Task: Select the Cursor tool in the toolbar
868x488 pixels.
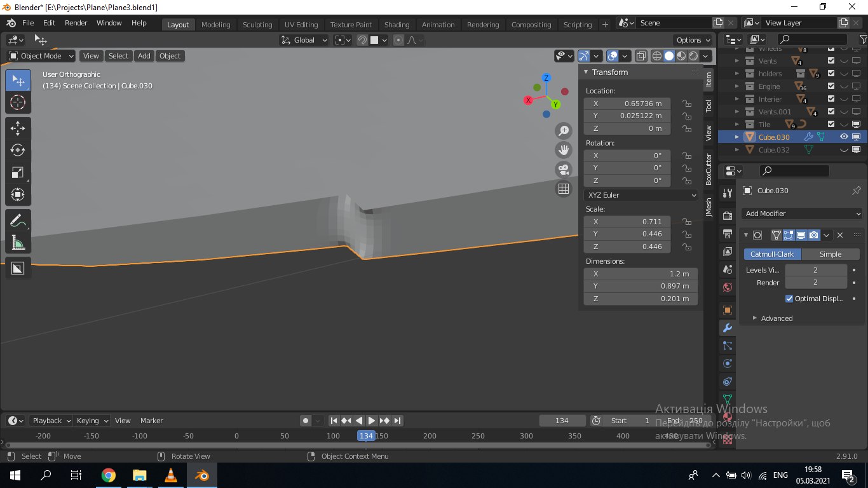Action: pyautogui.click(x=18, y=102)
